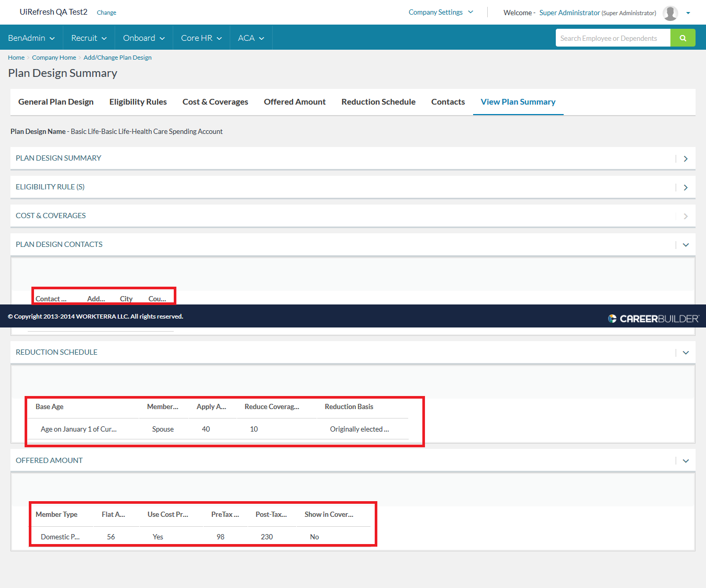Click the Change company link
The image size is (706, 588).
tap(106, 13)
